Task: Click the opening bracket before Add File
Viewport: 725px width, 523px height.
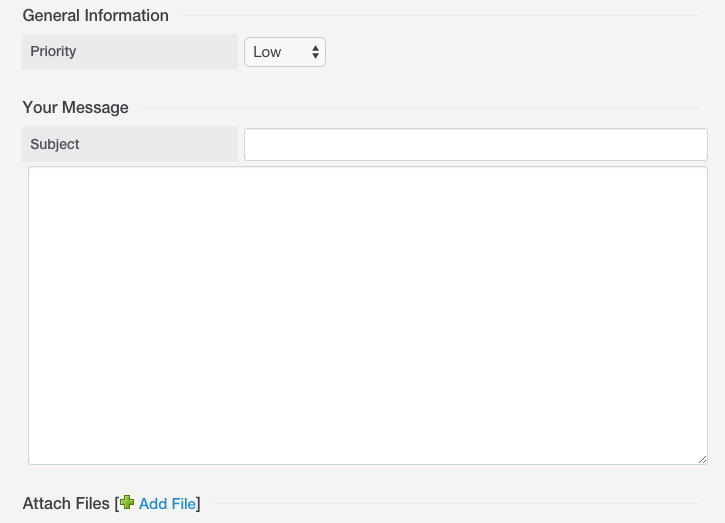Action: coord(117,504)
